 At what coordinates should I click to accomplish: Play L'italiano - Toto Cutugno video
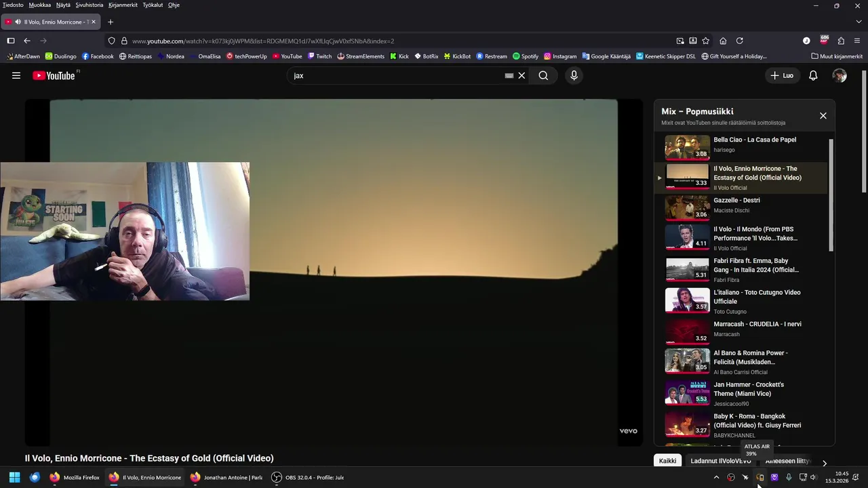tap(741, 302)
